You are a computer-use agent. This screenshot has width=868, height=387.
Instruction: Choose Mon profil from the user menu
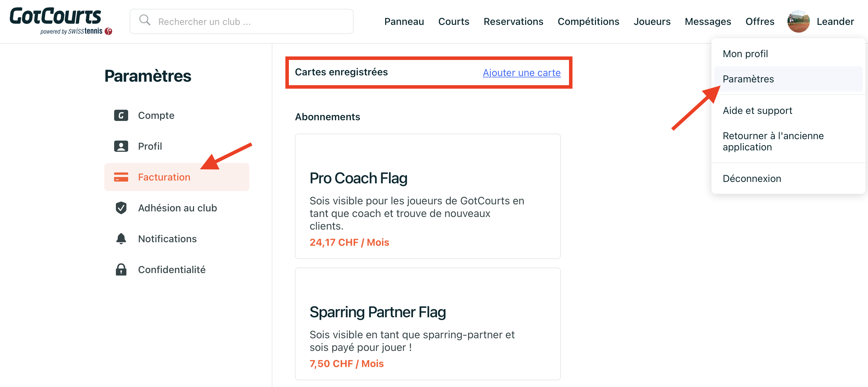pyautogui.click(x=745, y=54)
